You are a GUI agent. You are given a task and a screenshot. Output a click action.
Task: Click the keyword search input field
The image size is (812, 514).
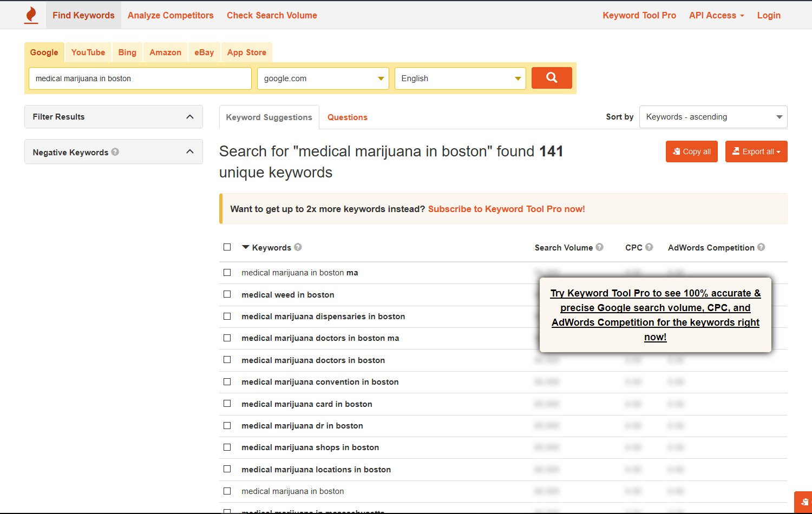[140, 78]
